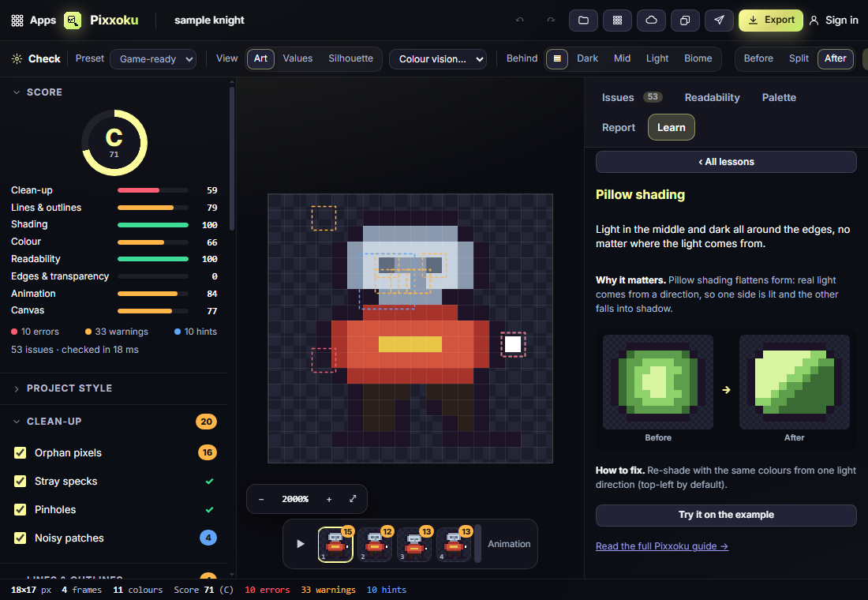
Task: Click the grid icon button in header
Action: [x=617, y=21]
